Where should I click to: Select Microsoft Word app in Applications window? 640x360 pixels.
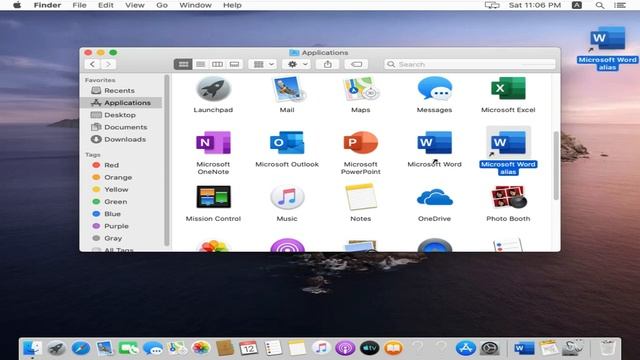coord(434,143)
